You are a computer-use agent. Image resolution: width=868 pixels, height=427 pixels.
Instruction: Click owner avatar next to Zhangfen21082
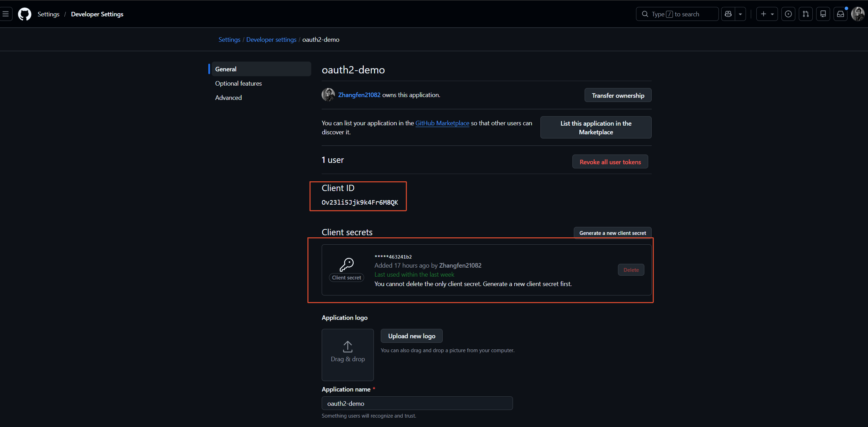pyautogui.click(x=328, y=95)
